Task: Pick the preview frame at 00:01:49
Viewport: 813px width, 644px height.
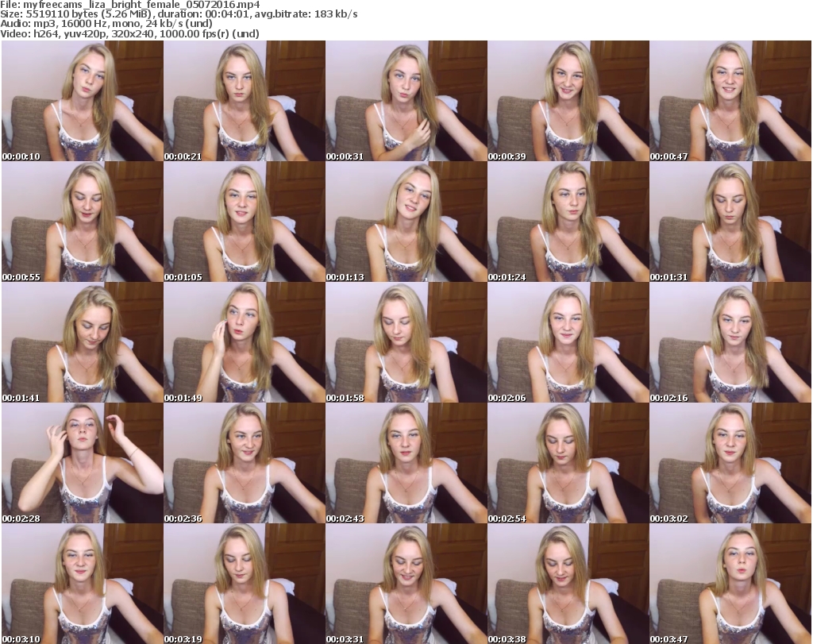Action: [245, 343]
